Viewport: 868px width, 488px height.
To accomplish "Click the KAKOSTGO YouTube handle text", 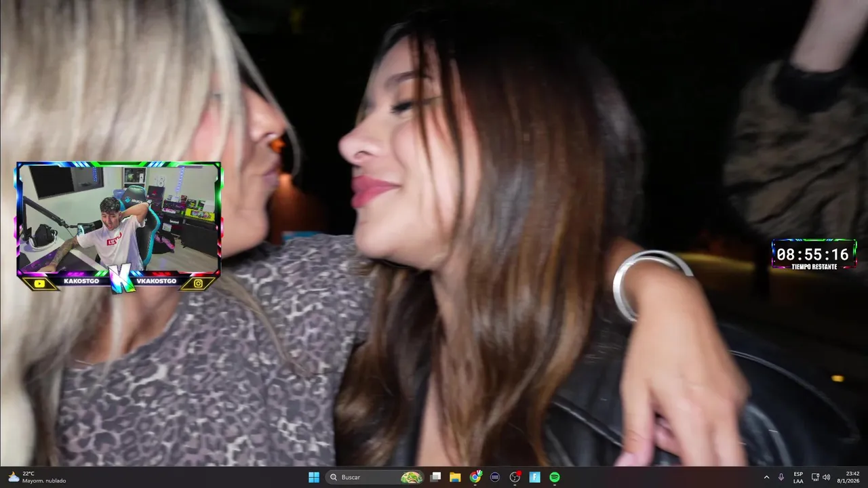I will tap(81, 281).
